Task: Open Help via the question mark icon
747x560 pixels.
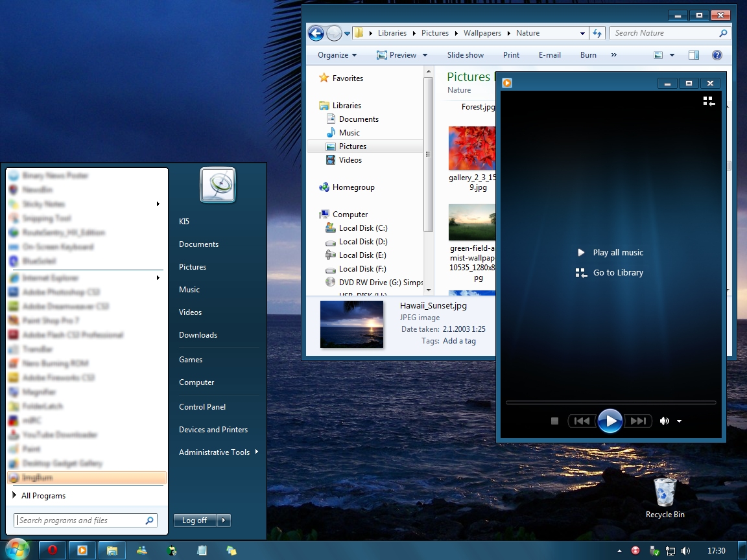Action: [x=717, y=55]
